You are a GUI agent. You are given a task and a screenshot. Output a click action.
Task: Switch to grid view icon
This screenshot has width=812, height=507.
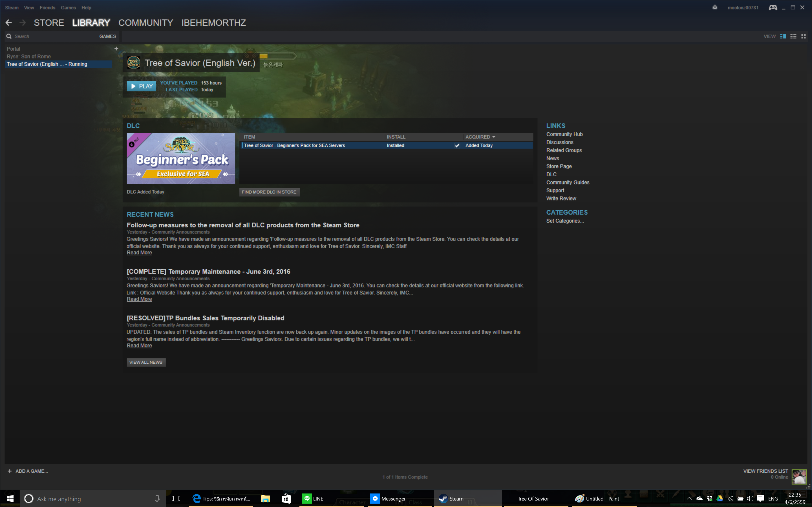coord(803,36)
